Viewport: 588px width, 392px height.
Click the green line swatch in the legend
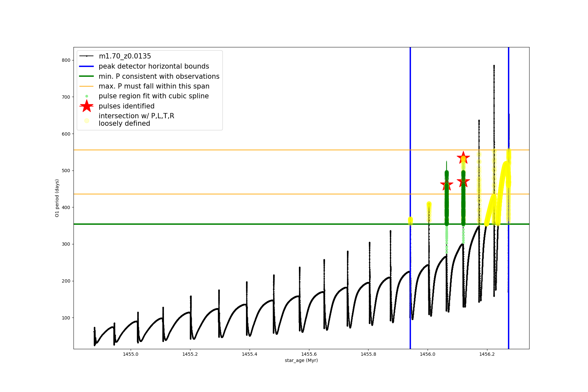[87, 76]
